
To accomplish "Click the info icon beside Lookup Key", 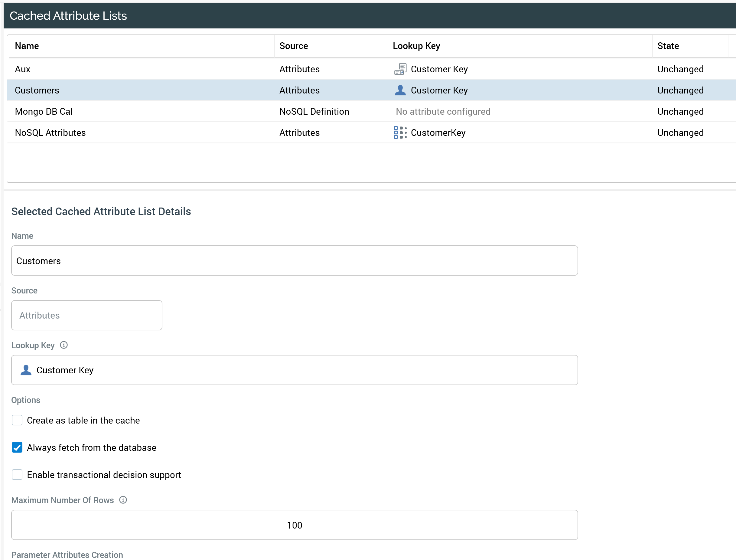I will 64,345.
